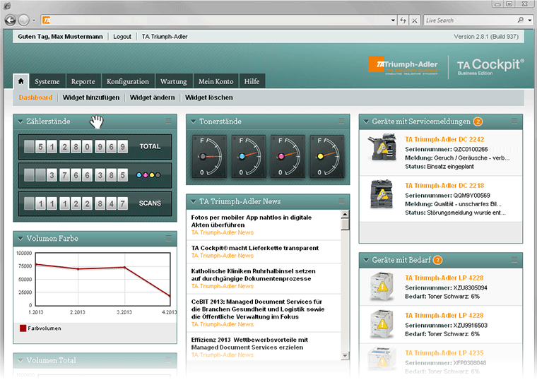Open the Konfiguration tab
537x392 pixels.
click(x=128, y=81)
